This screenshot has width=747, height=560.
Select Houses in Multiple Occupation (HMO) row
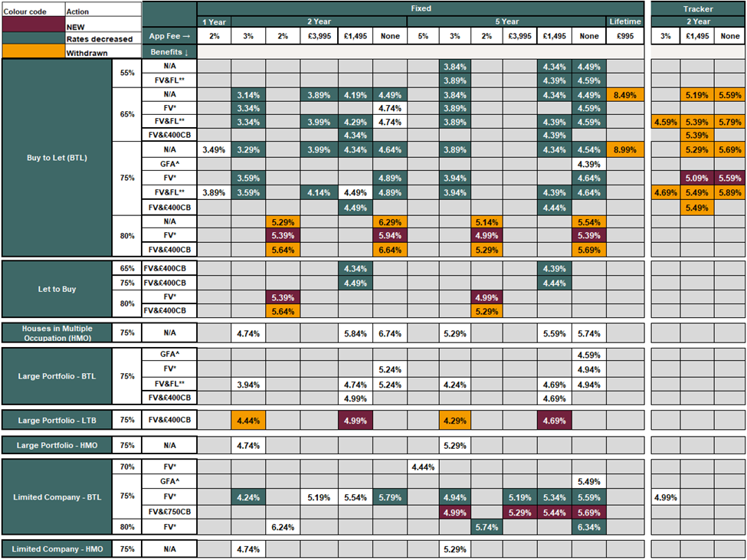click(56, 332)
